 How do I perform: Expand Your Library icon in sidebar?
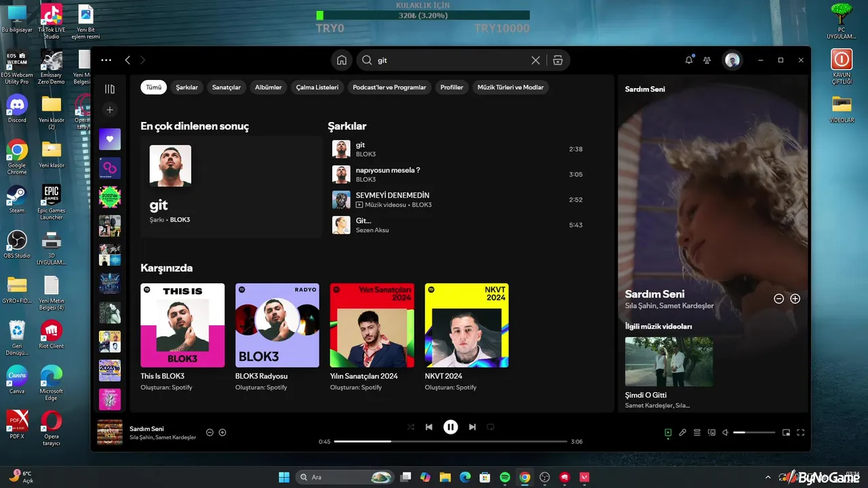[x=110, y=89]
